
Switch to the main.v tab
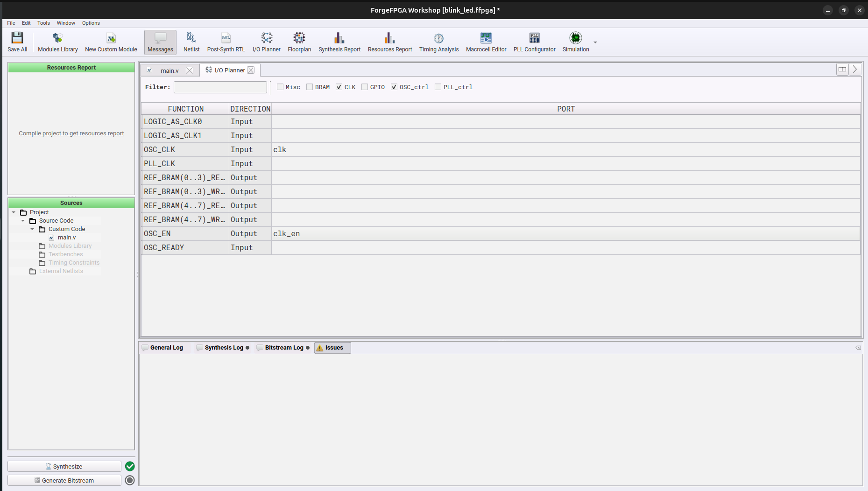coord(169,70)
